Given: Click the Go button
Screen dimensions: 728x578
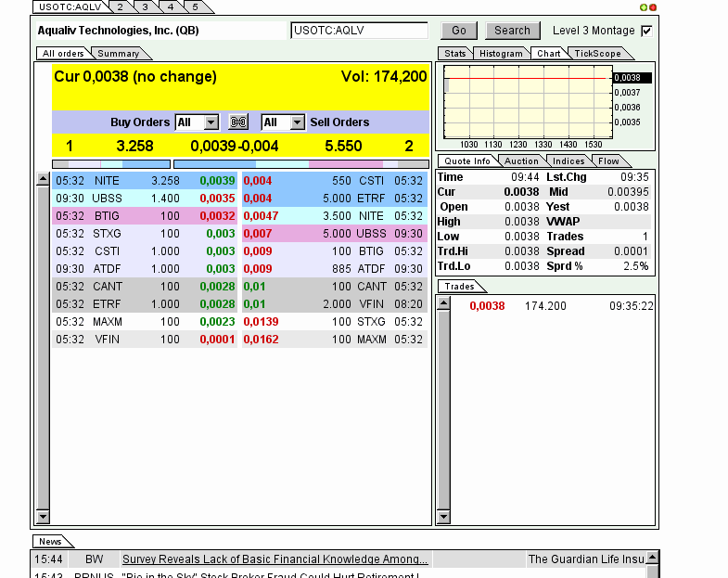Looking at the screenshot, I should tap(459, 31).
